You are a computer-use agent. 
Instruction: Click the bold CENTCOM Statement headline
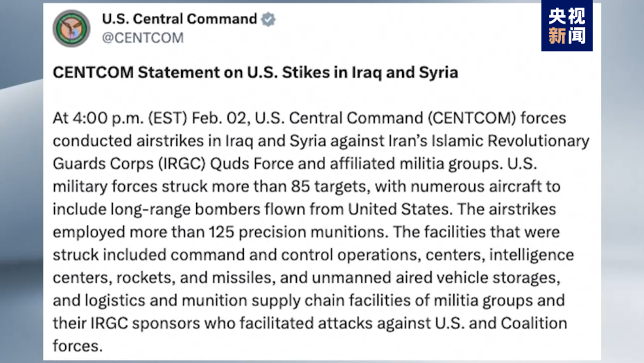[x=255, y=73]
